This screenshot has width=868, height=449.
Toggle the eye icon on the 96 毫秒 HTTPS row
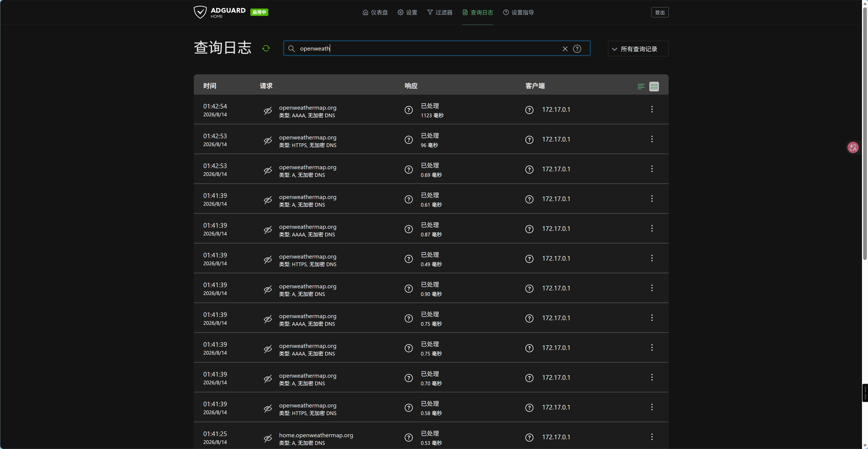(268, 141)
